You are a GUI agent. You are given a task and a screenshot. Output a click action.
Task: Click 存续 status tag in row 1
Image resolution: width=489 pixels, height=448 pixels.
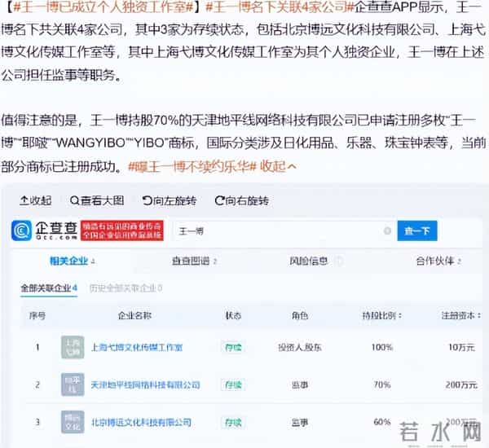pos(233,347)
